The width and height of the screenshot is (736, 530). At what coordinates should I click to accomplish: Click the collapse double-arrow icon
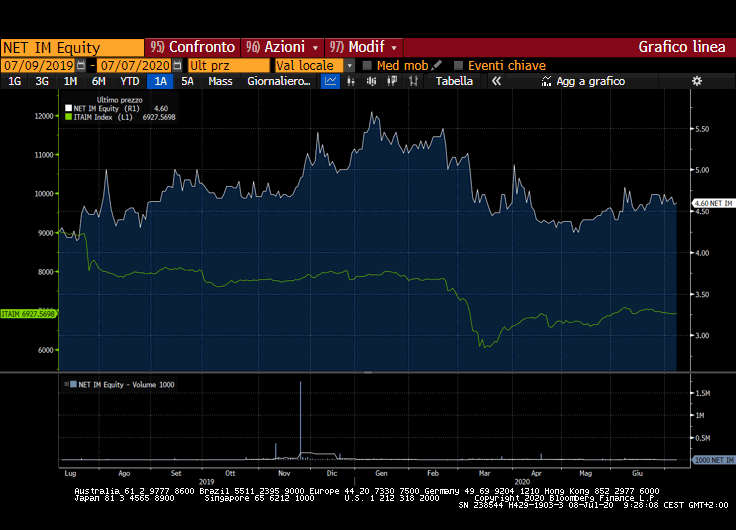pos(495,81)
